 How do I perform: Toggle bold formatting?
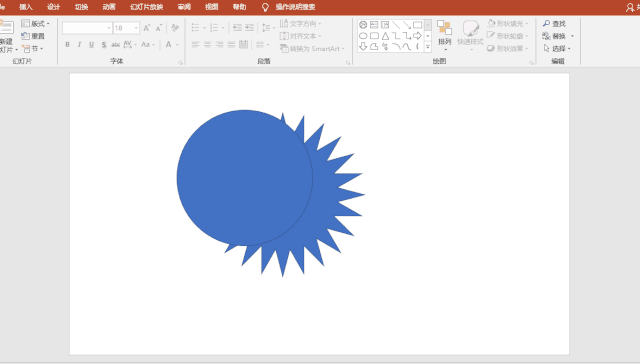point(67,44)
